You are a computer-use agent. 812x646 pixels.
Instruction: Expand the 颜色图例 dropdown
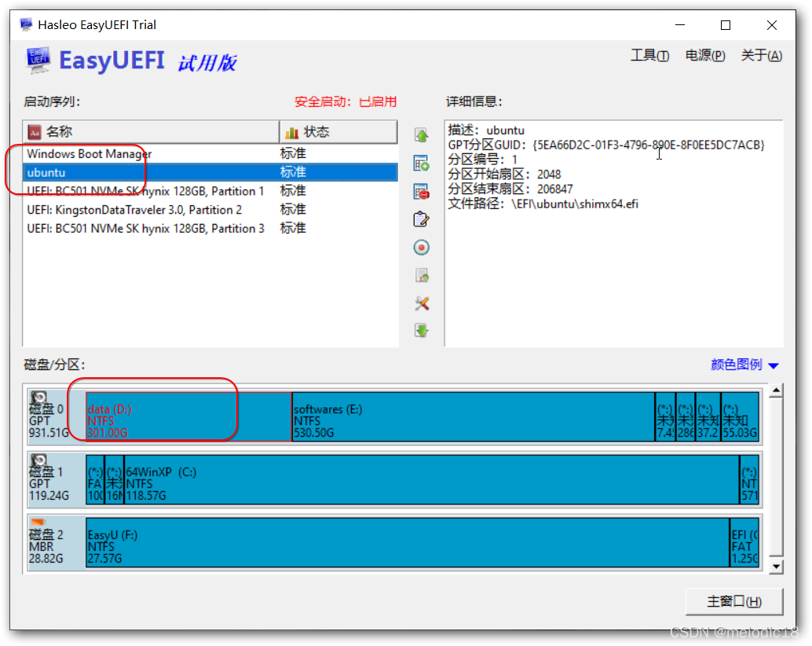[744, 365]
